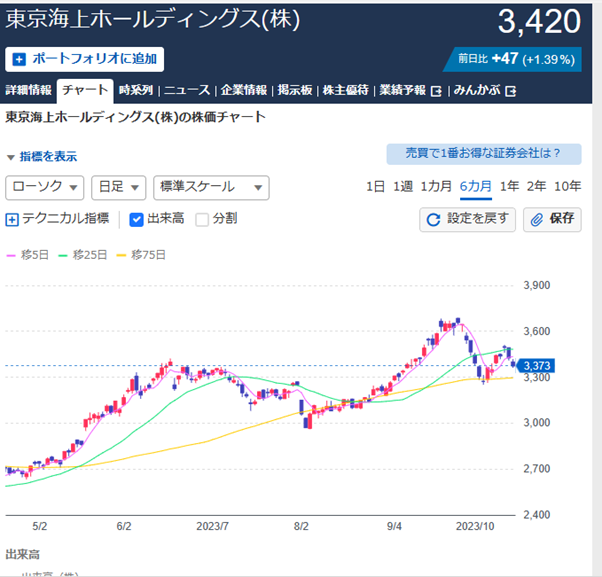Select the 6カ月 time range
The width and height of the screenshot is (602, 577).
[476, 187]
